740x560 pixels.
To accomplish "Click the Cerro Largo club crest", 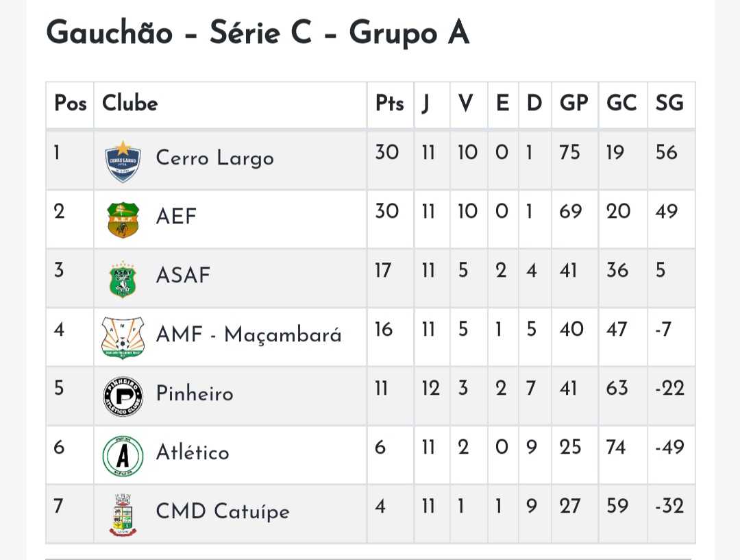I will pos(123,161).
